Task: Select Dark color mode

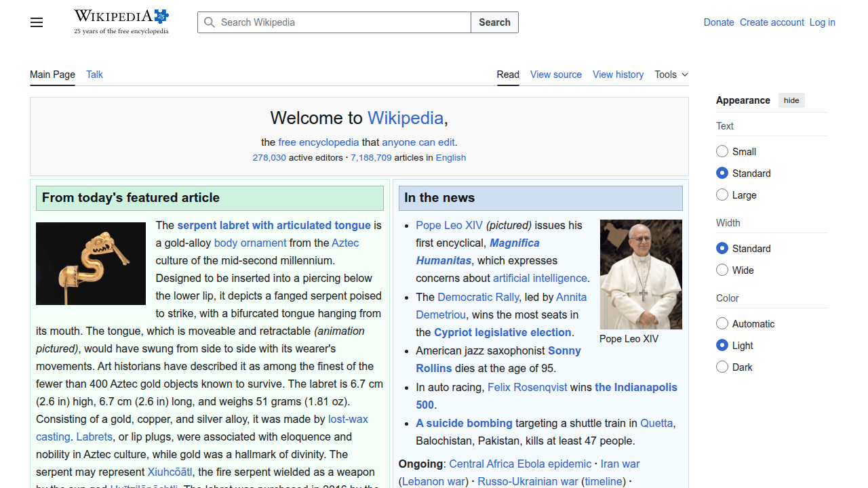Action: pyautogui.click(x=722, y=367)
